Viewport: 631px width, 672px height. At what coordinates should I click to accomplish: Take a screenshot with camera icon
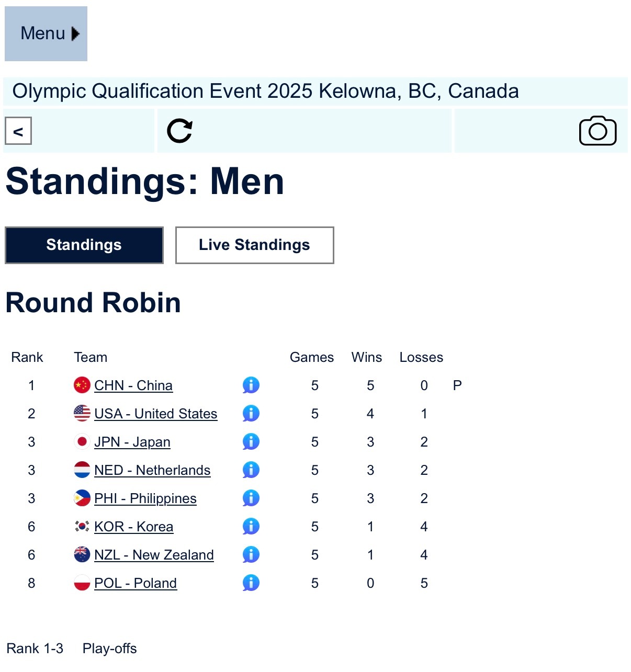pos(598,131)
